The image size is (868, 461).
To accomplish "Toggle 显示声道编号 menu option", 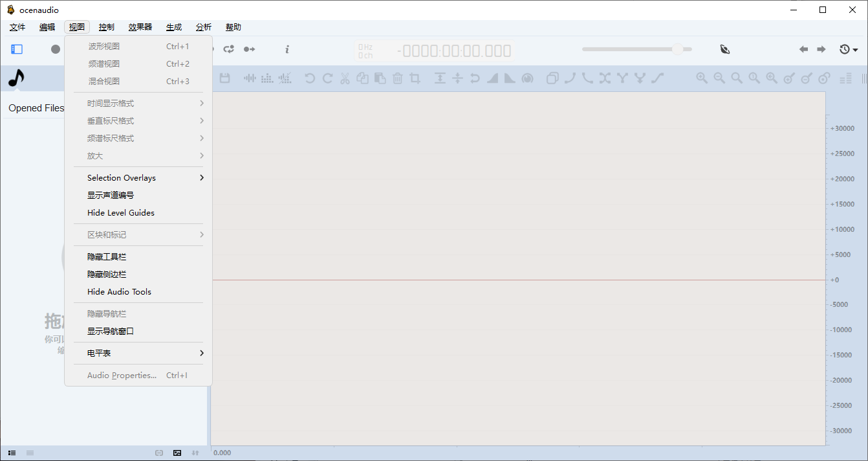I will (111, 195).
